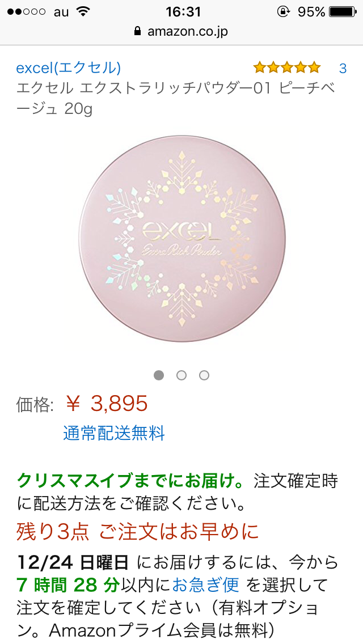Open the 3 customer reviews link

tap(343, 68)
